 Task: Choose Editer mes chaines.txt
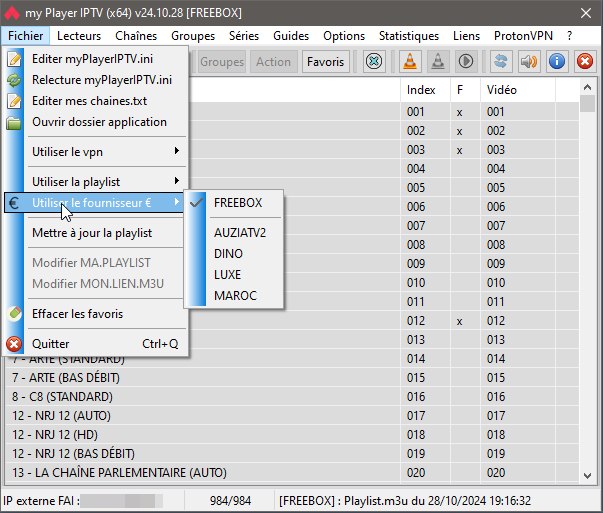(x=89, y=101)
